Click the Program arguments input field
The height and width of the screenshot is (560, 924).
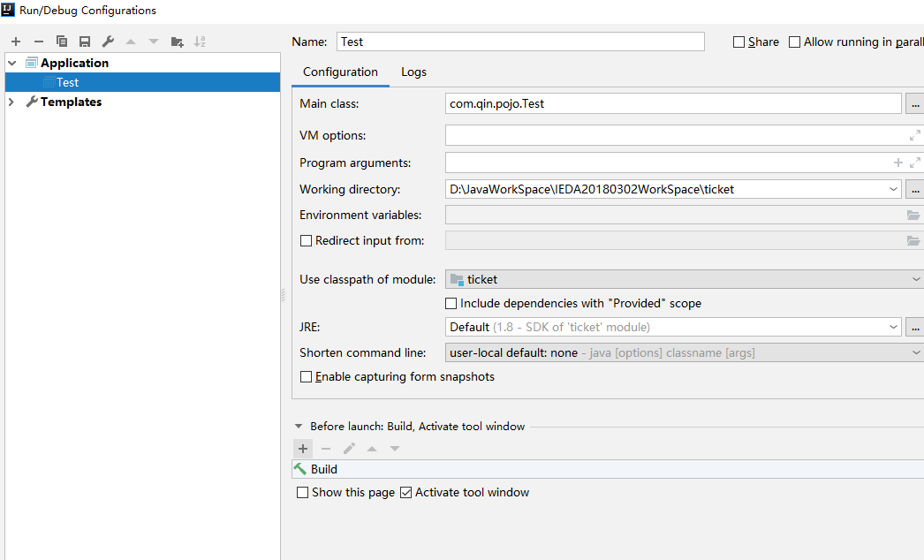[x=667, y=163]
